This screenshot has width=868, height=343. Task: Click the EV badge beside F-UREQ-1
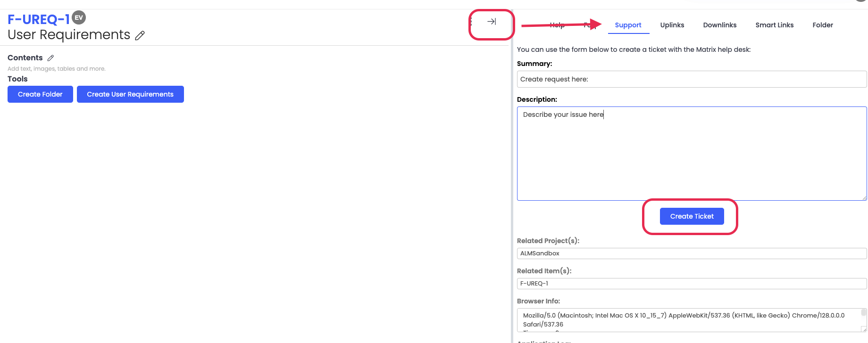79,17
